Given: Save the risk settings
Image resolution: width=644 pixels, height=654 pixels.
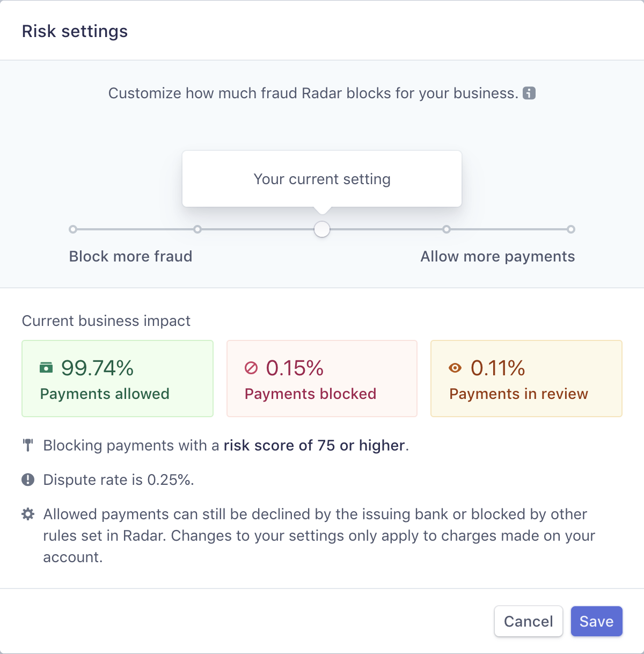Looking at the screenshot, I should pos(597,621).
